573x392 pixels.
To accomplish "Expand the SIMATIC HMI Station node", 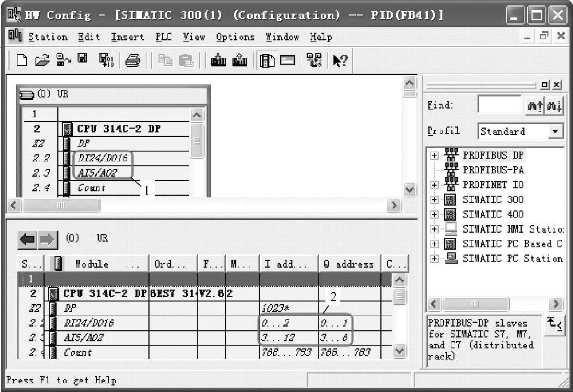I will coord(434,229).
